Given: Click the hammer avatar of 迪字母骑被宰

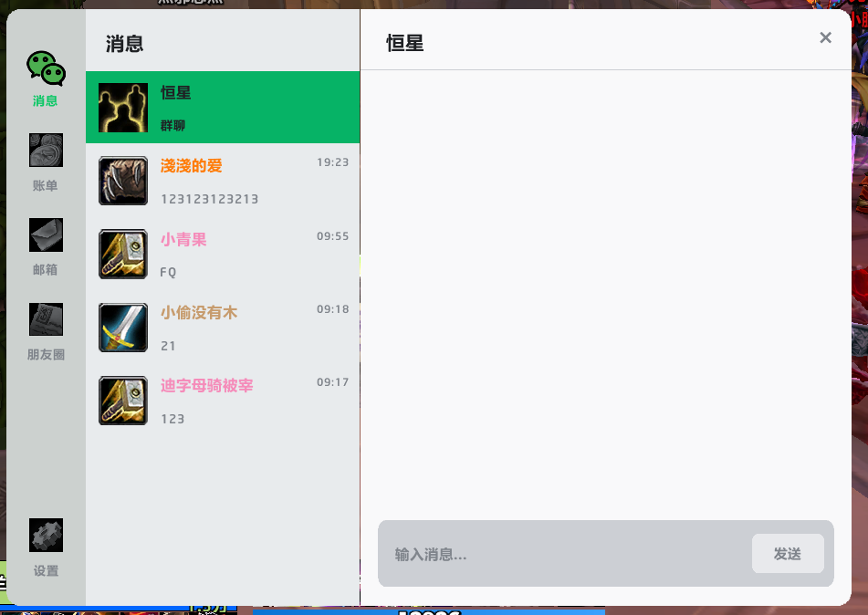Looking at the screenshot, I should 123,401.
